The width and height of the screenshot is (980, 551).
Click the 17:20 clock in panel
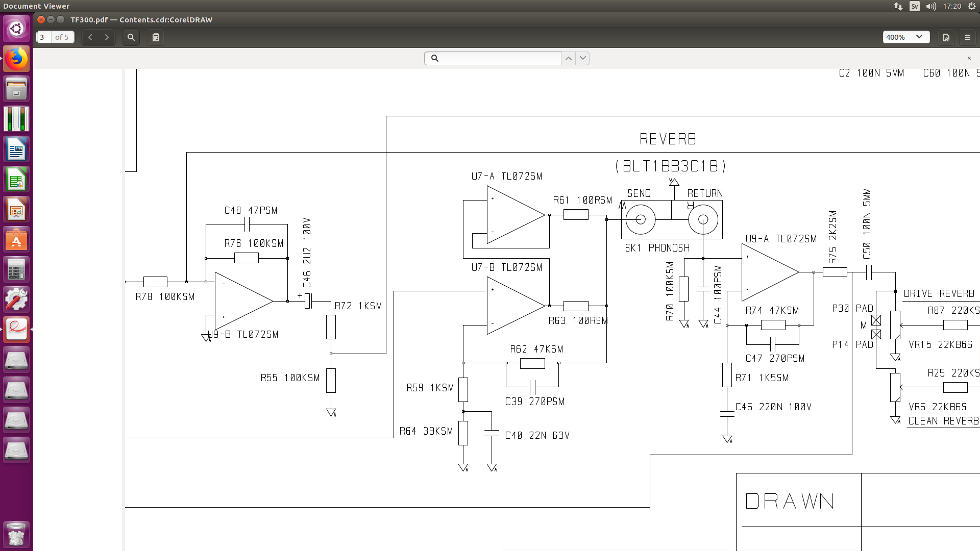[952, 6]
